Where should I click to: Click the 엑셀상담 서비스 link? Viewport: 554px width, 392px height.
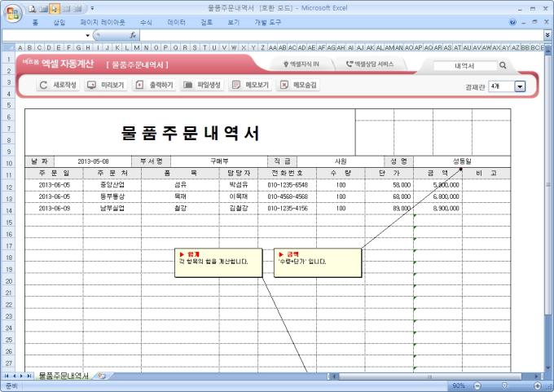point(370,64)
